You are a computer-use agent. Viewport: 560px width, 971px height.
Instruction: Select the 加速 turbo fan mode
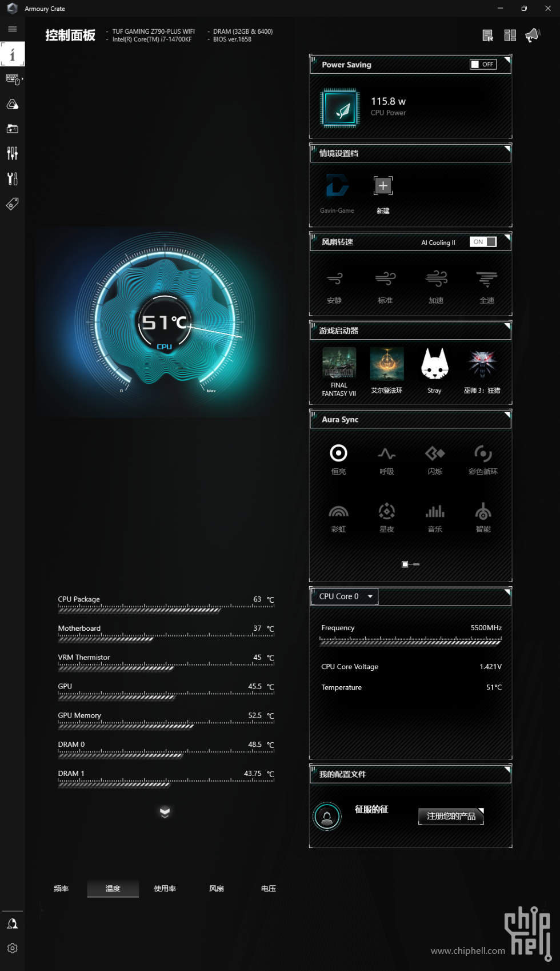click(x=436, y=286)
